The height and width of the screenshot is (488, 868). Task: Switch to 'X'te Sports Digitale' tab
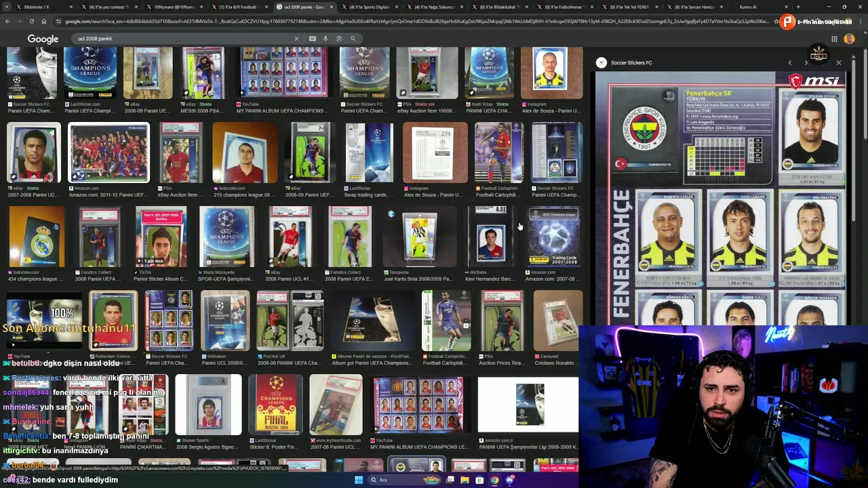pos(370,7)
